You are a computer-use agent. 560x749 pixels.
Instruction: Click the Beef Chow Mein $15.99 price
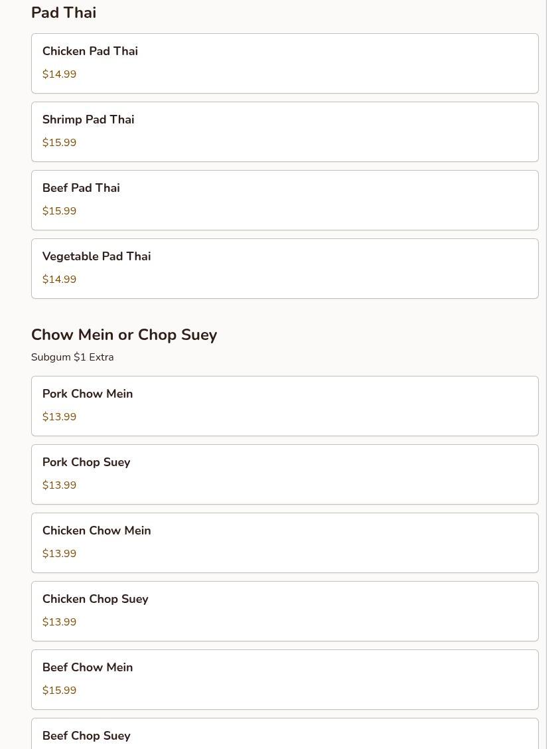pos(59,691)
